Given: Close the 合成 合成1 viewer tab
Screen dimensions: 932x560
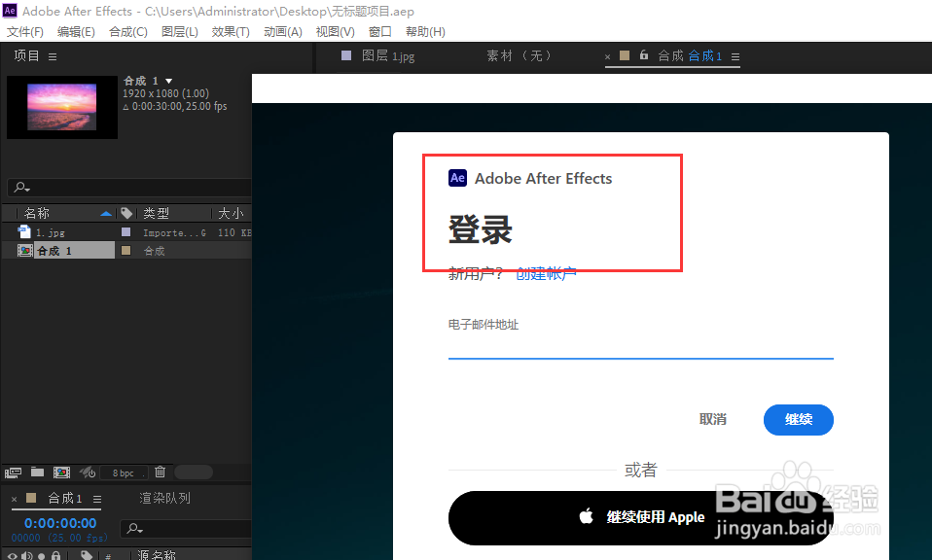Looking at the screenshot, I should pos(607,57).
